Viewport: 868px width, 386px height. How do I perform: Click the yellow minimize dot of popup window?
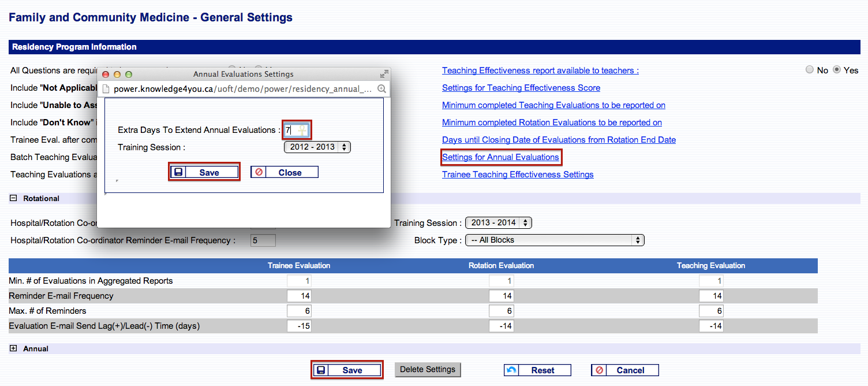pos(117,74)
